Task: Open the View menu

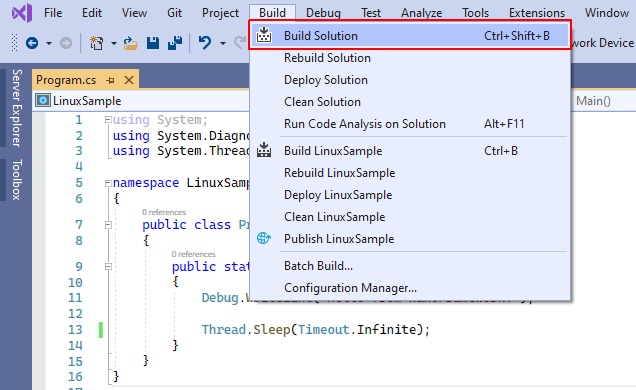Action: pyautogui.click(x=134, y=13)
